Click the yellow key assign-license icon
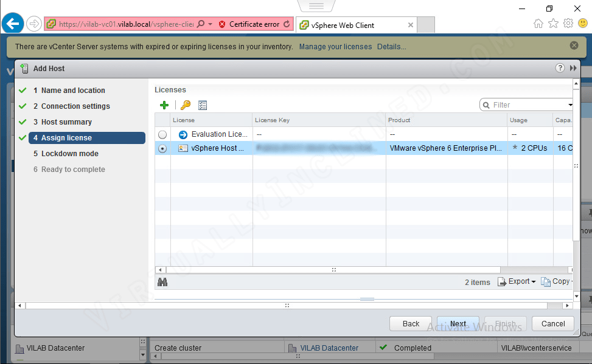Viewport: 592px width, 364px height. [184, 105]
